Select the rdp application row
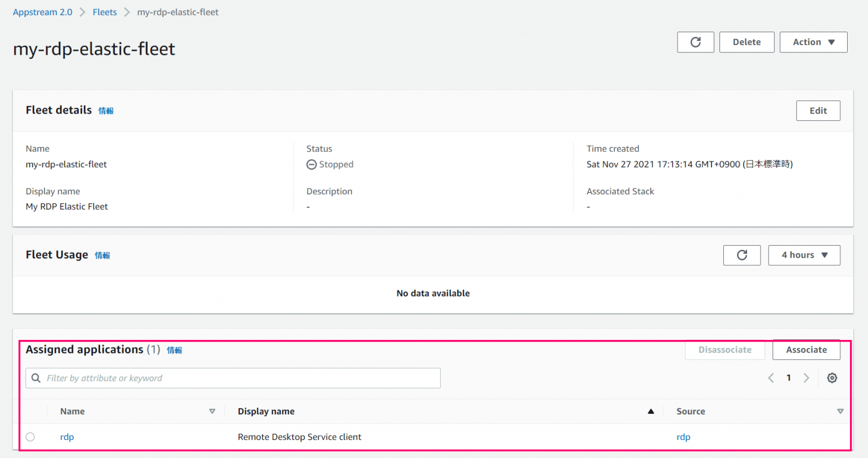 [30, 437]
